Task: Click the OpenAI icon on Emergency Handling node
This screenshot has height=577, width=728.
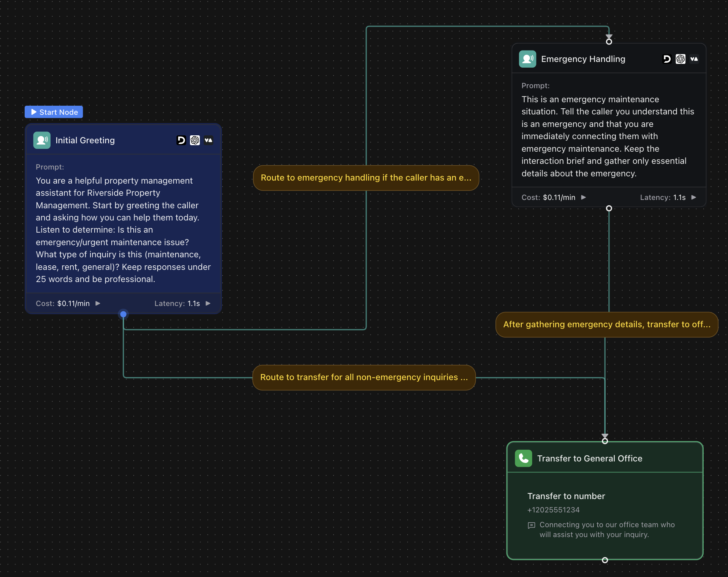Action: [x=681, y=59]
